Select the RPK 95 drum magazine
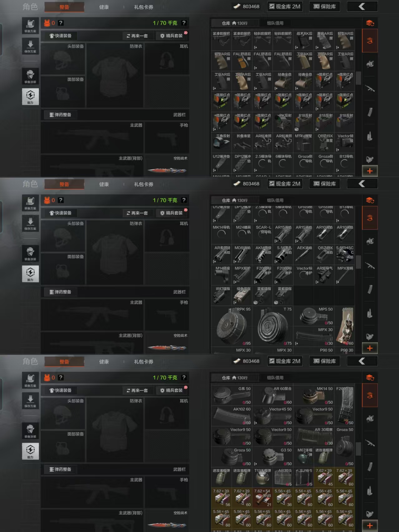This screenshot has width=399, height=532. 232,326
